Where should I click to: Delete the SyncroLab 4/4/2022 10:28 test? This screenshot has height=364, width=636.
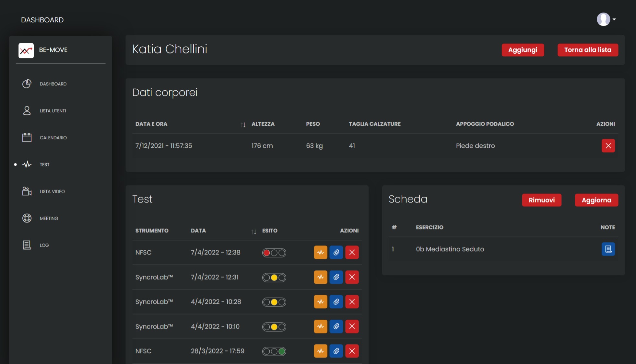(352, 302)
